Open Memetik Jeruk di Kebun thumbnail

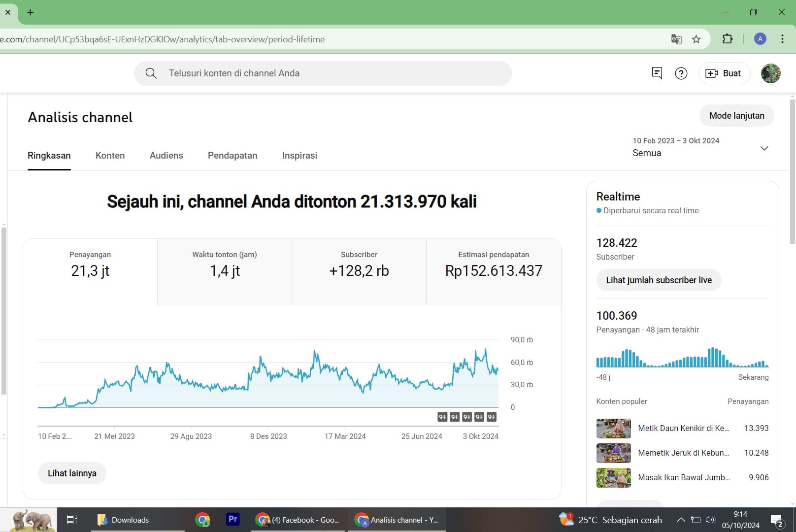point(613,453)
